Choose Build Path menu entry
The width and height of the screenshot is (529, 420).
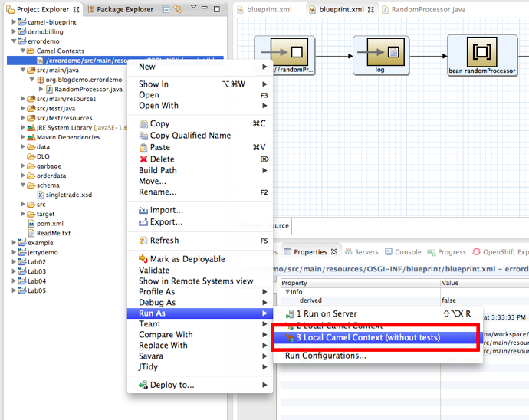tap(200, 170)
